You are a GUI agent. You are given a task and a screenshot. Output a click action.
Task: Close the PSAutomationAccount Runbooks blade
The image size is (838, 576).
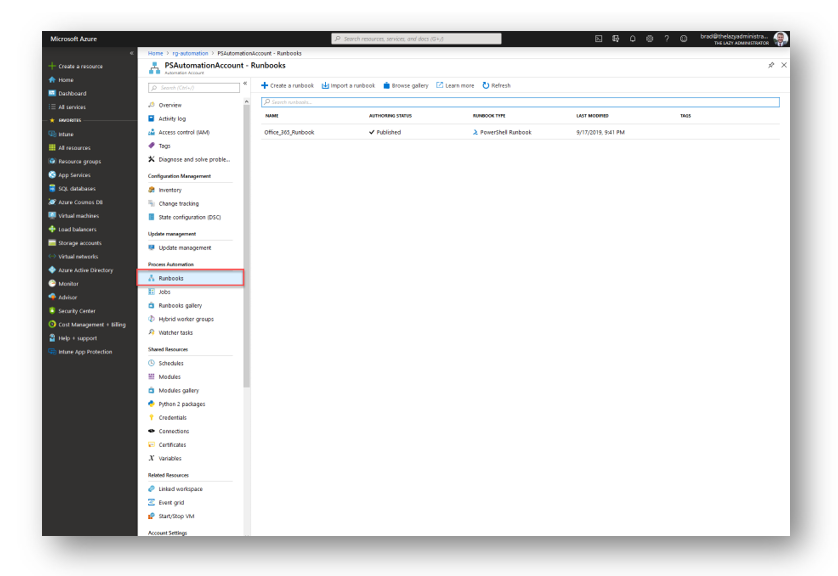pos(783,65)
